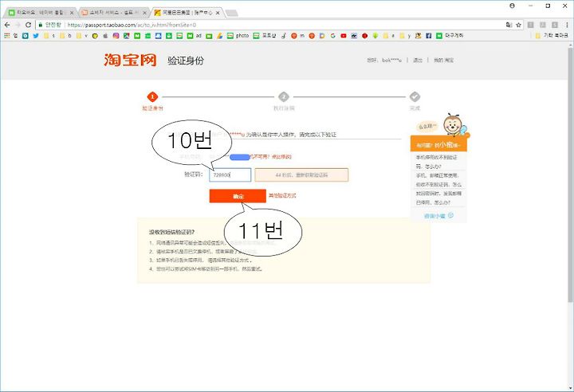Open the Facebook bookmark
Image resolution: width=574 pixels, height=392 pixels.
pyautogui.click(x=428, y=36)
